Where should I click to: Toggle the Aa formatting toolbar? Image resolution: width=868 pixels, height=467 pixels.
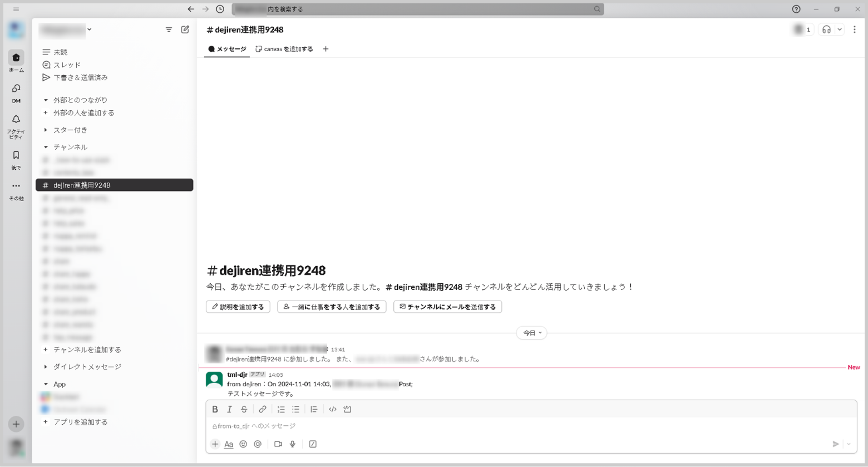tap(229, 444)
